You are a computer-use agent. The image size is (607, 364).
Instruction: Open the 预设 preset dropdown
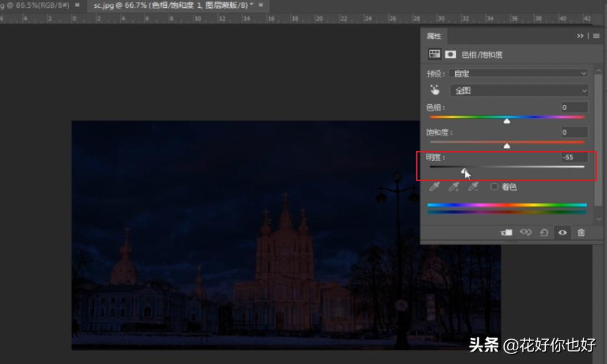(x=518, y=74)
